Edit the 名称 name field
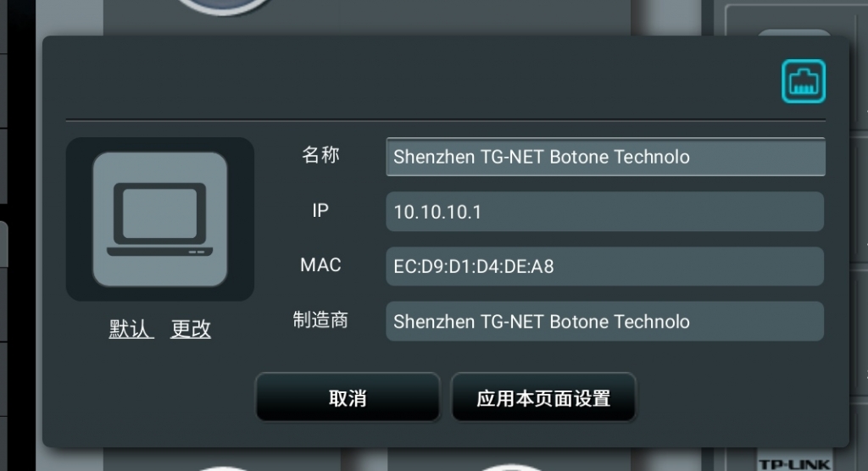The width and height of the screenshot is (868, 471). (x=605, y=158)
